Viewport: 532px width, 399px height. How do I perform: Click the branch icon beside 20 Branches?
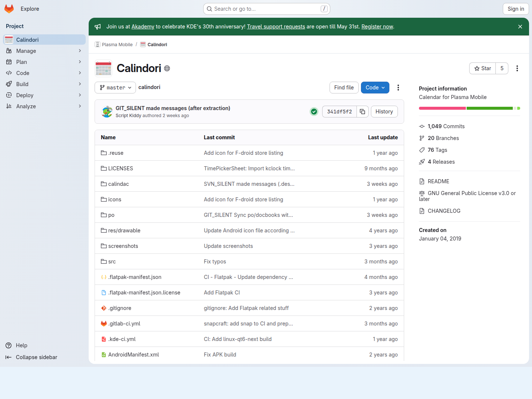(422, 138)
